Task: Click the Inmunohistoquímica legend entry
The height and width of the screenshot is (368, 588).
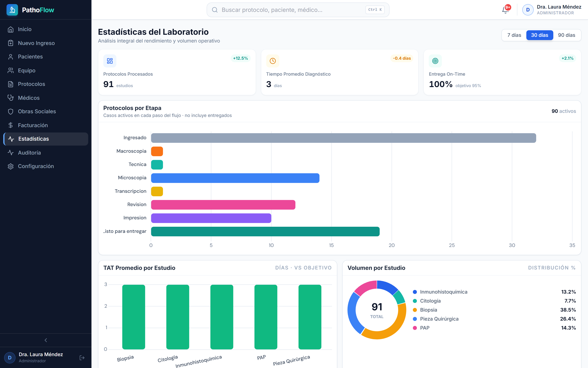Action: tap(494, 292)
